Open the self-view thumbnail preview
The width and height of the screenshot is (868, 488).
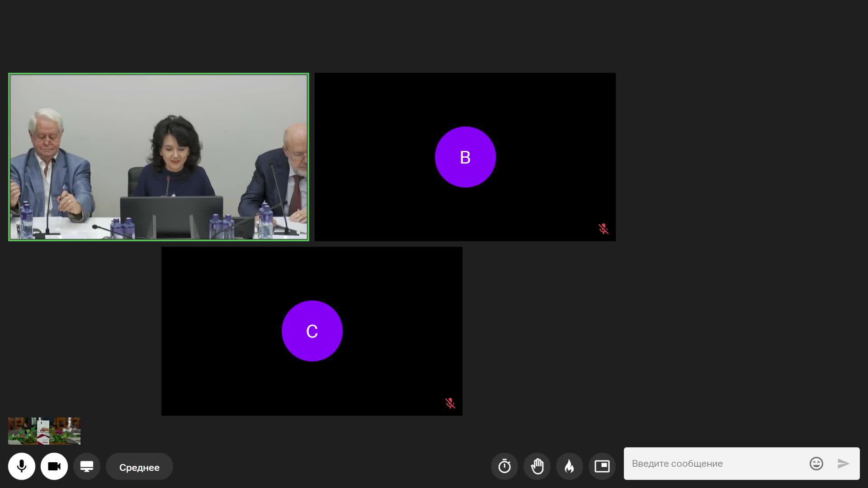[x=44, y=431]
